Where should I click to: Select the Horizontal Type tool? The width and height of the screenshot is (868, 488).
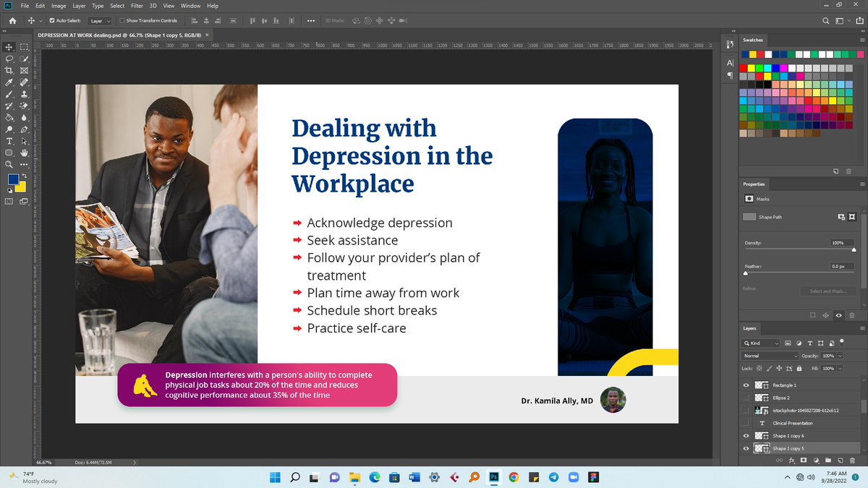pos(10,142)
